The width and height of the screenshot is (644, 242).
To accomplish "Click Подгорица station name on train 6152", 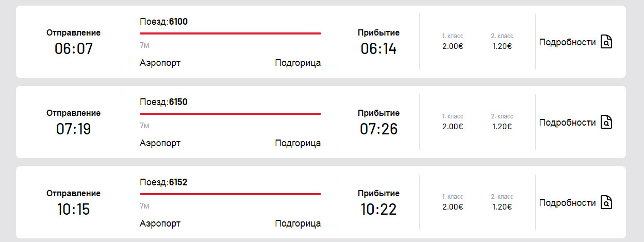I will 298,223.
